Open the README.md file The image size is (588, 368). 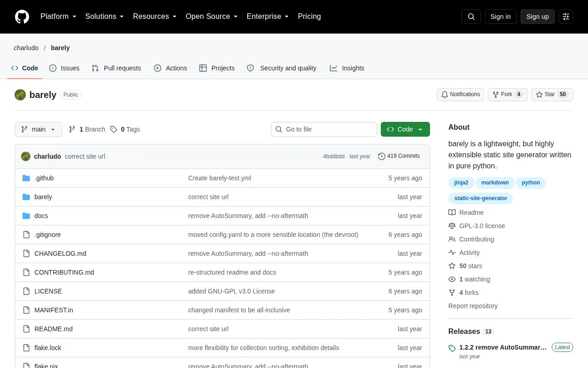pyautogui.click(x=53, y=329)
